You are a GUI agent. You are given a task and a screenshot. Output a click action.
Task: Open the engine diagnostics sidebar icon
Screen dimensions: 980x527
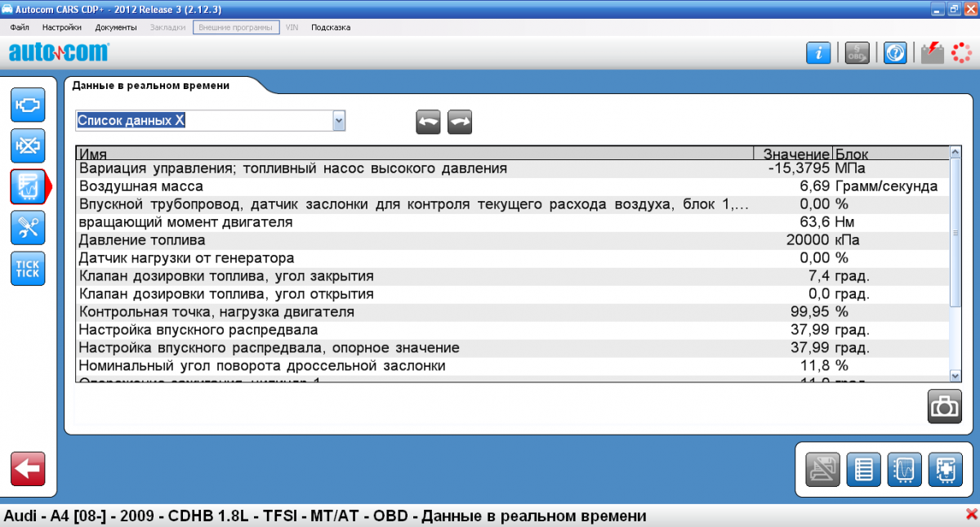(x=28, y=105)
